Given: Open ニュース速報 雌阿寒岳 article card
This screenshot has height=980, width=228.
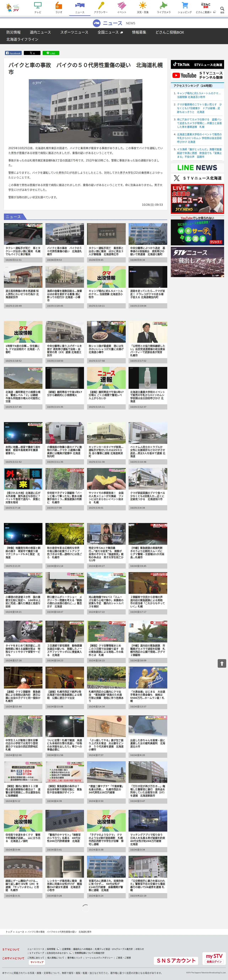Looking at the screenshot, I should 106,388.
